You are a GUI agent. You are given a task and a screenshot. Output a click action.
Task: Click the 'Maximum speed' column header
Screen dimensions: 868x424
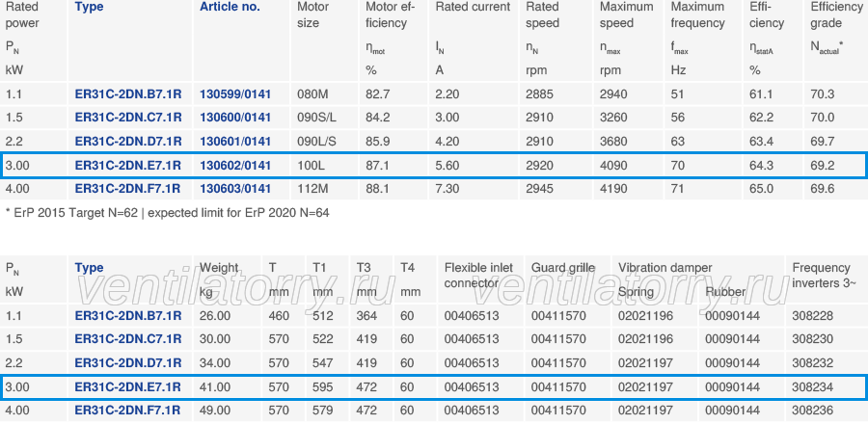click(627, 14)
